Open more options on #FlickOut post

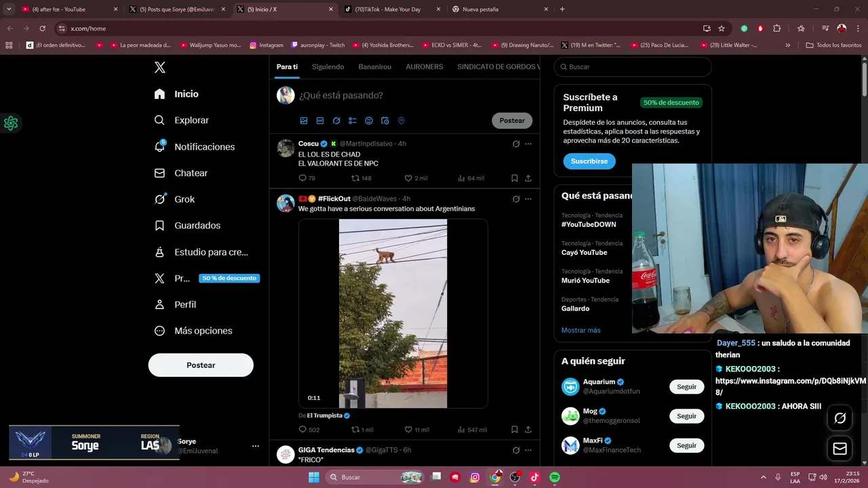(528, 199)
